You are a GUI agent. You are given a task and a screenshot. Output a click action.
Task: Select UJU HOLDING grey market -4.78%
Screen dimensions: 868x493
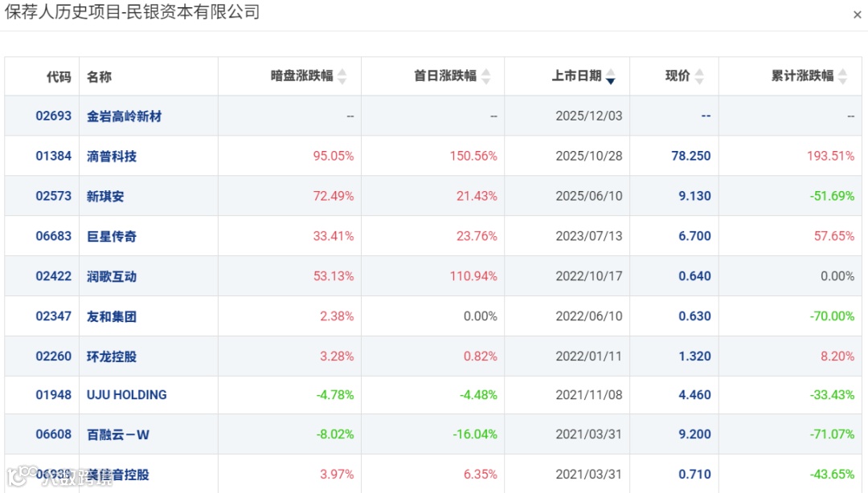click(x=335, y=395)
